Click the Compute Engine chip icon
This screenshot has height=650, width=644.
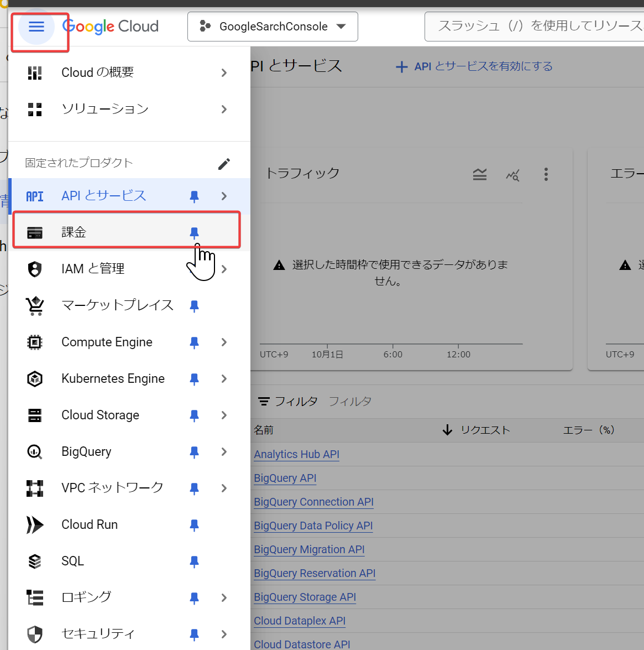pos(35,342)
